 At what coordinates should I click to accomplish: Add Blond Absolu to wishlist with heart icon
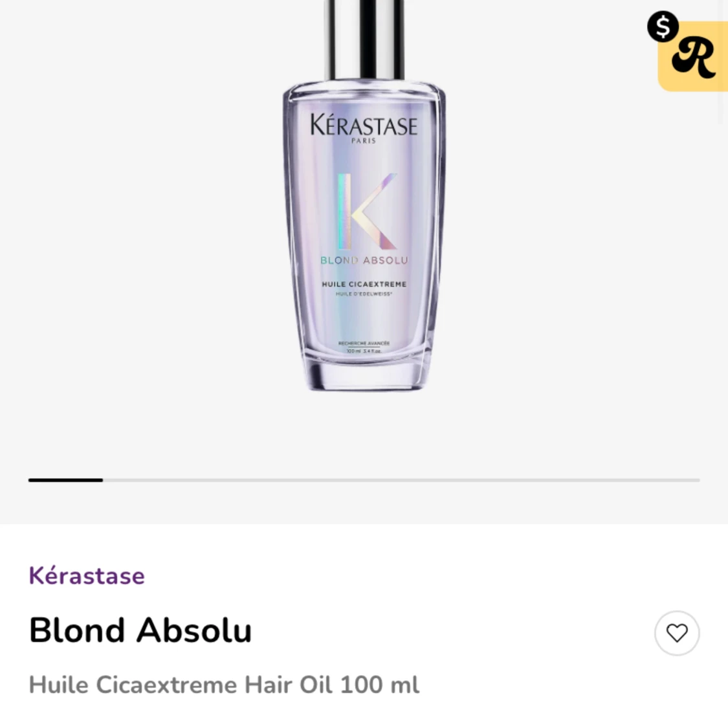click(x=676, y=633)
